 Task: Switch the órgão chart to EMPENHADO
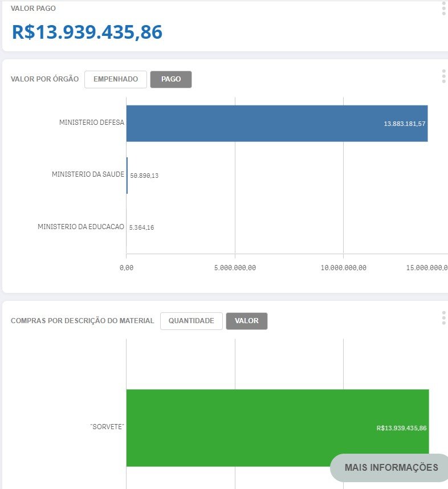(x=116, y=79)
